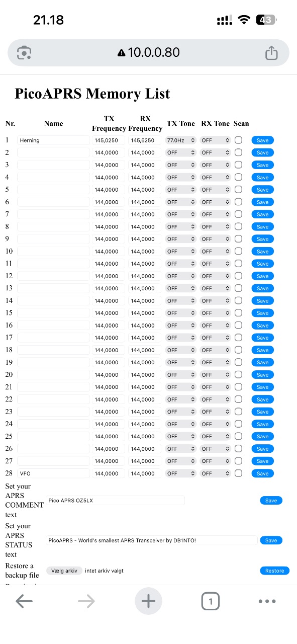Click Vælg arkiv file chooser button
The width and height of the screenshot is (297, 644).
(64, 571)
